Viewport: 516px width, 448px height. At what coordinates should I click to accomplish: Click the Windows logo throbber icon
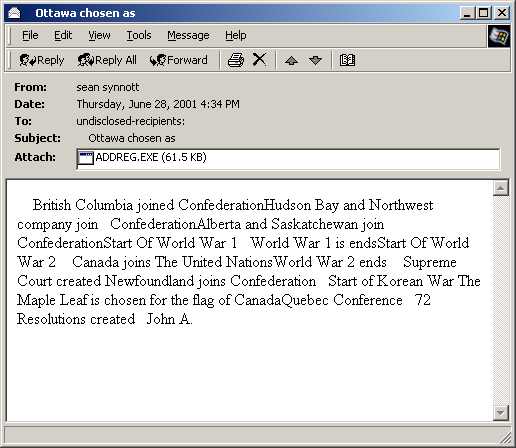tap(499, 36)
